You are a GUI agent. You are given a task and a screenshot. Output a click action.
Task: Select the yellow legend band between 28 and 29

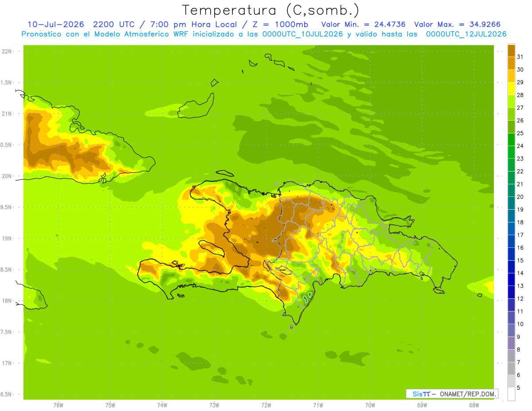511,89
